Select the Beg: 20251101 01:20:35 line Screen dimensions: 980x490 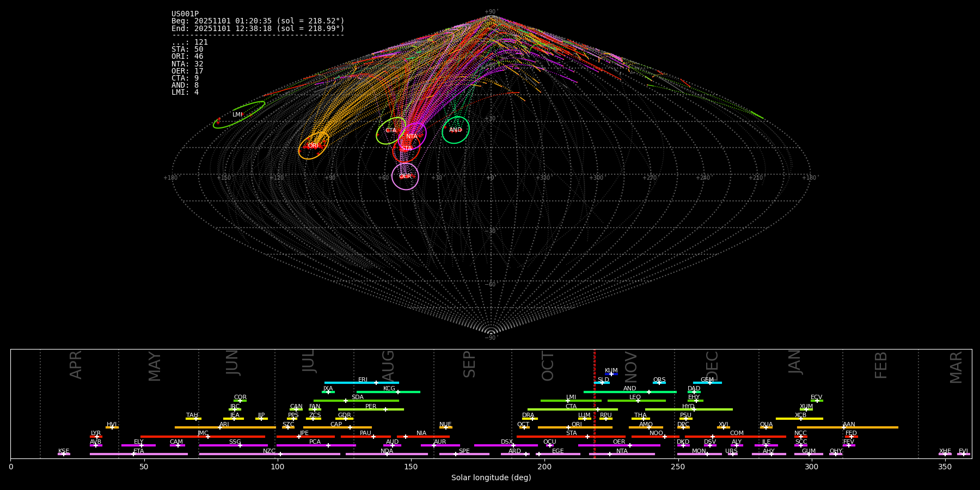pyautogui.click(x=258, y=21)
